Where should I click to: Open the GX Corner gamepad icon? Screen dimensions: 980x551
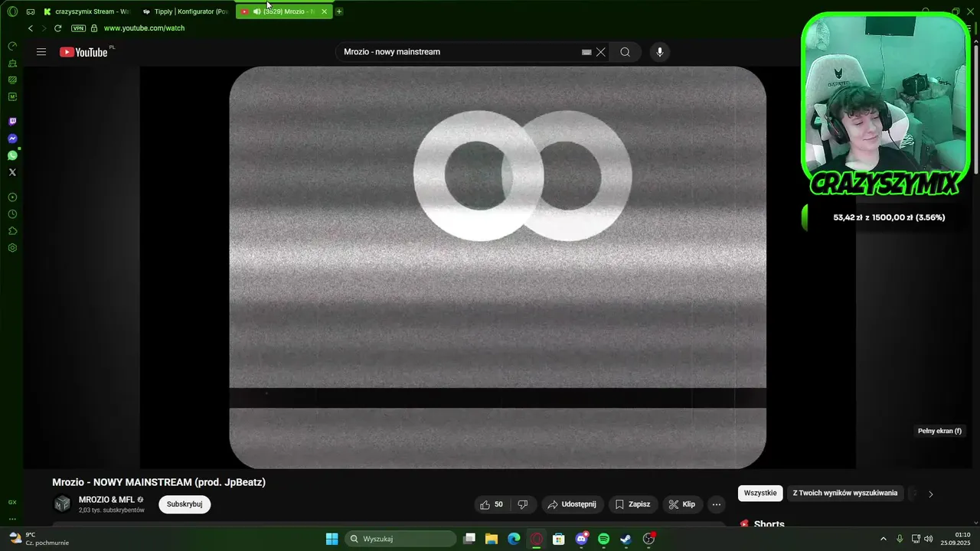click(x=31, y=11)
